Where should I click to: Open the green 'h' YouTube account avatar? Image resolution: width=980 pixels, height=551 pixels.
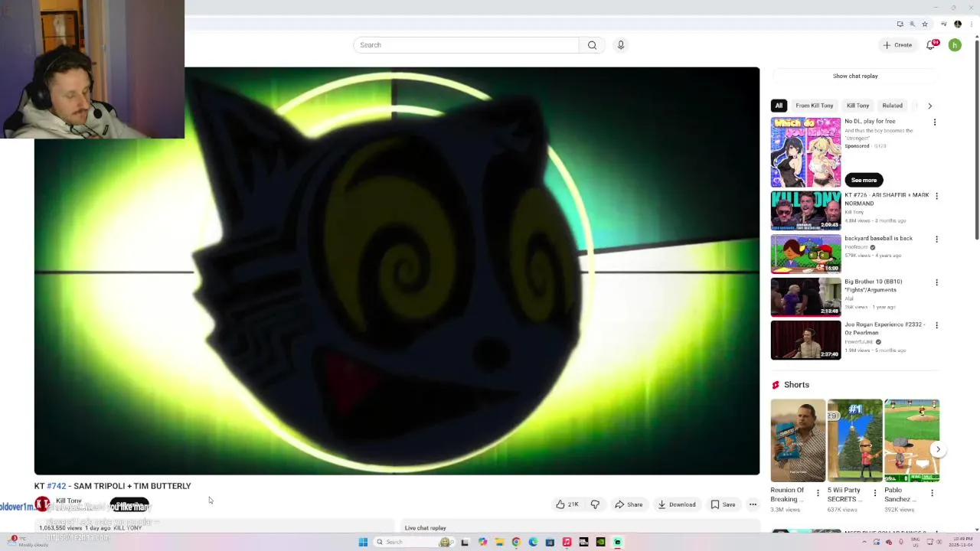(x=955, y=45)
